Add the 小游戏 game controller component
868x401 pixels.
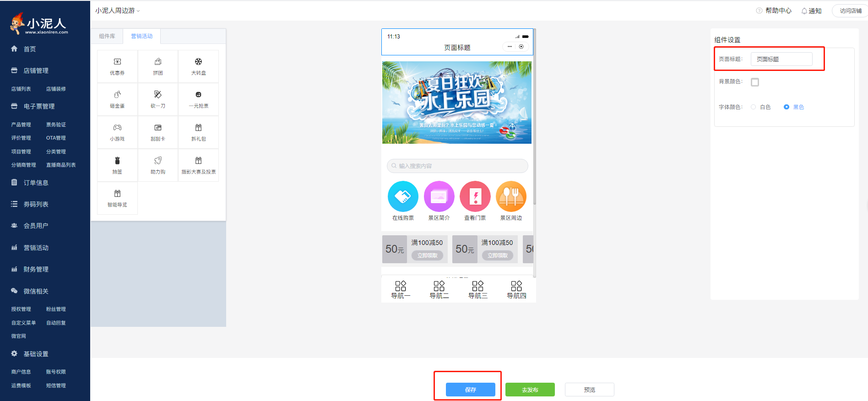click(117, 132)
